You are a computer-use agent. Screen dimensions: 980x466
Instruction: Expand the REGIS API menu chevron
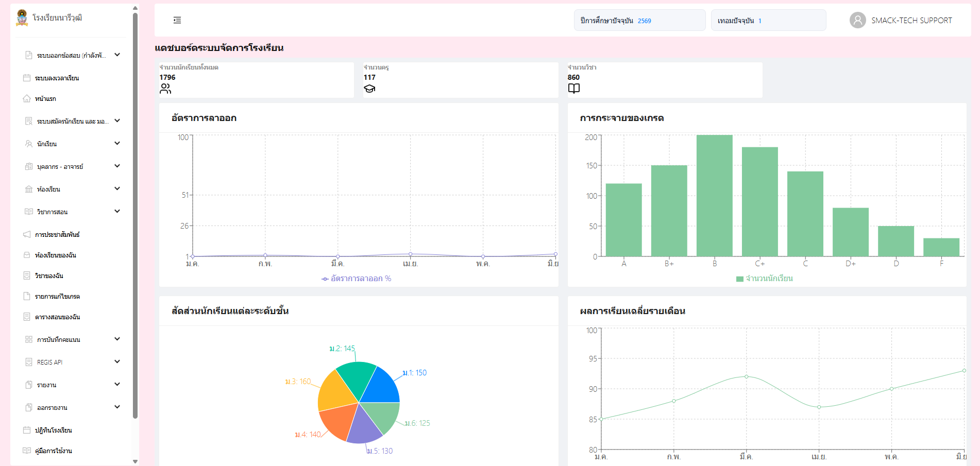117,361
